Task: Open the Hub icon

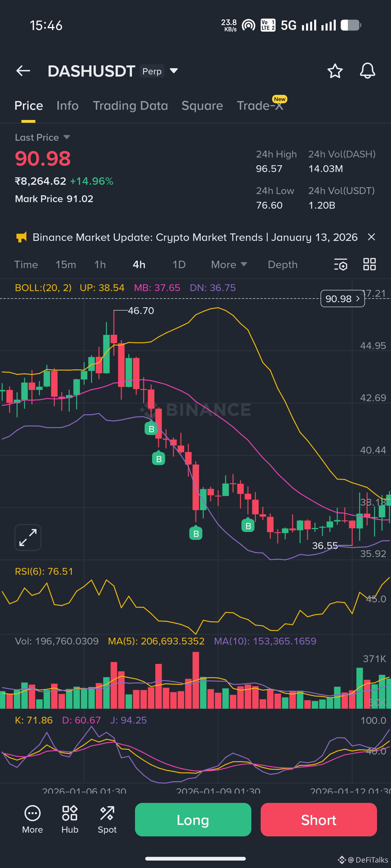Action: [x=70, y=819]
